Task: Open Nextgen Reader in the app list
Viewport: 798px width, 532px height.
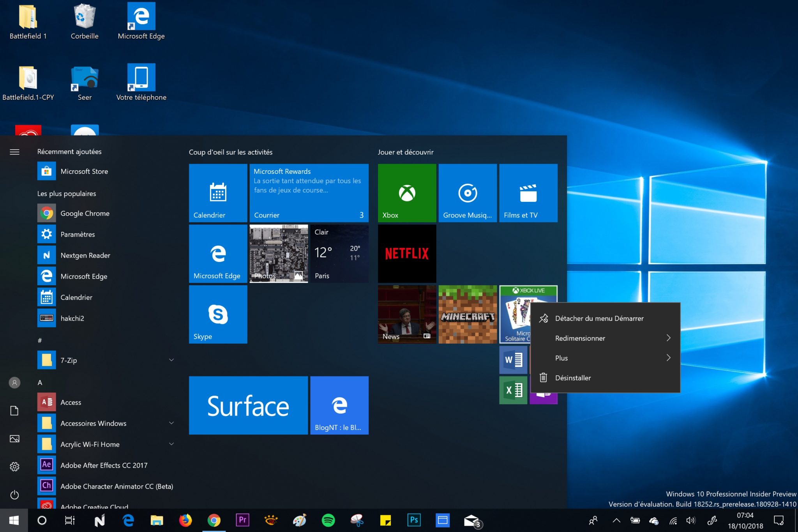Action: click(x=106, y=255)
